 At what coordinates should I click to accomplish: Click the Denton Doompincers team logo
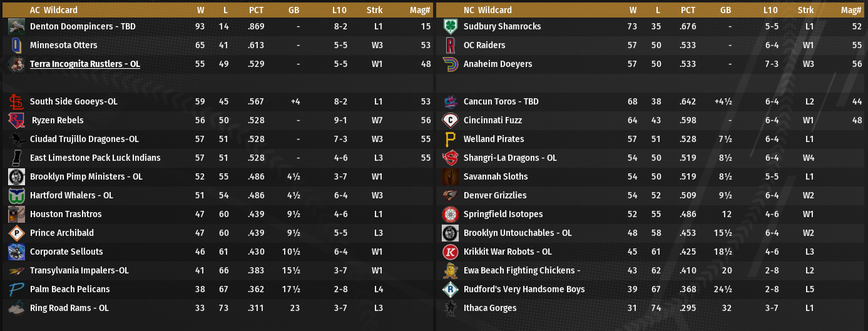point(17,26)
